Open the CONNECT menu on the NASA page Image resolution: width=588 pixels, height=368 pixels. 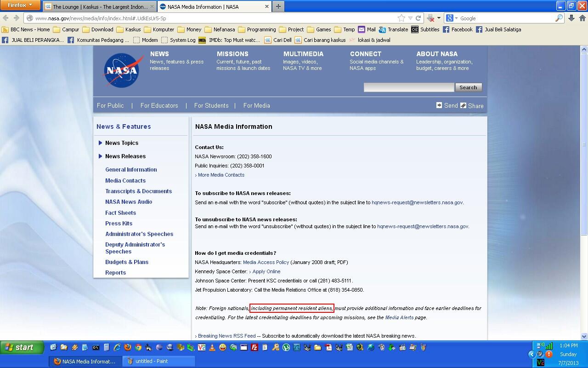tap(366, 54)
